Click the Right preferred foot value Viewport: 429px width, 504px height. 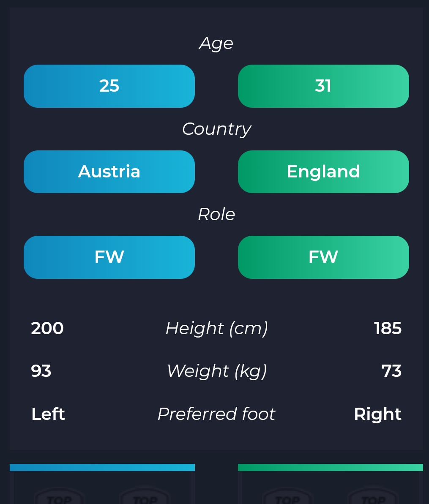point(377,414)
